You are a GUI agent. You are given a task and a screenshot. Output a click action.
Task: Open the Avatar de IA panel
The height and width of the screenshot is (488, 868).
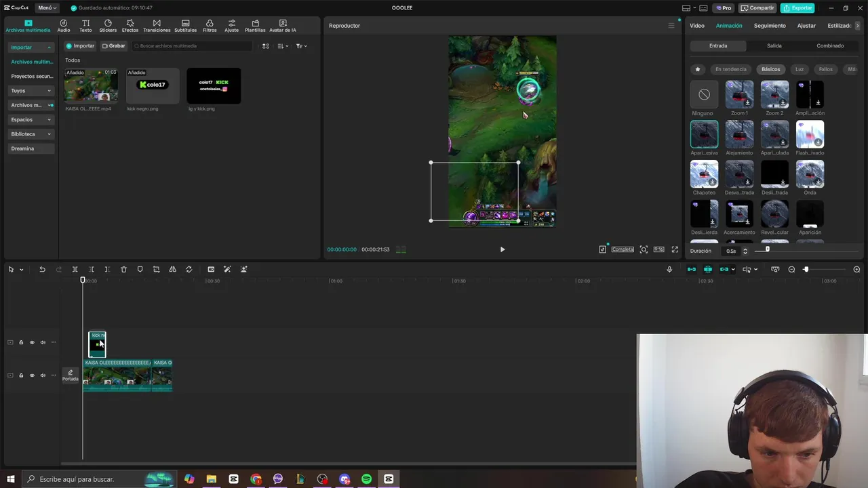tap(283, 26)
